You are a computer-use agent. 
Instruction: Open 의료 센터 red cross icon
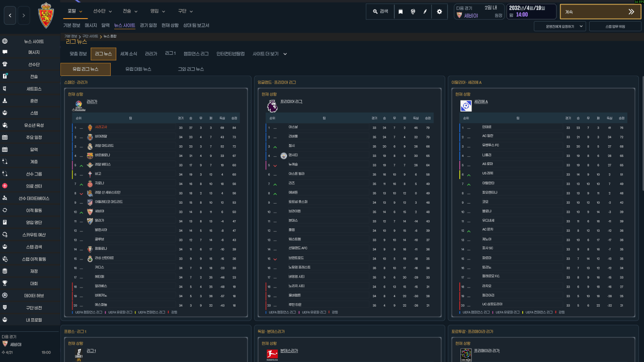pos(5,186)
